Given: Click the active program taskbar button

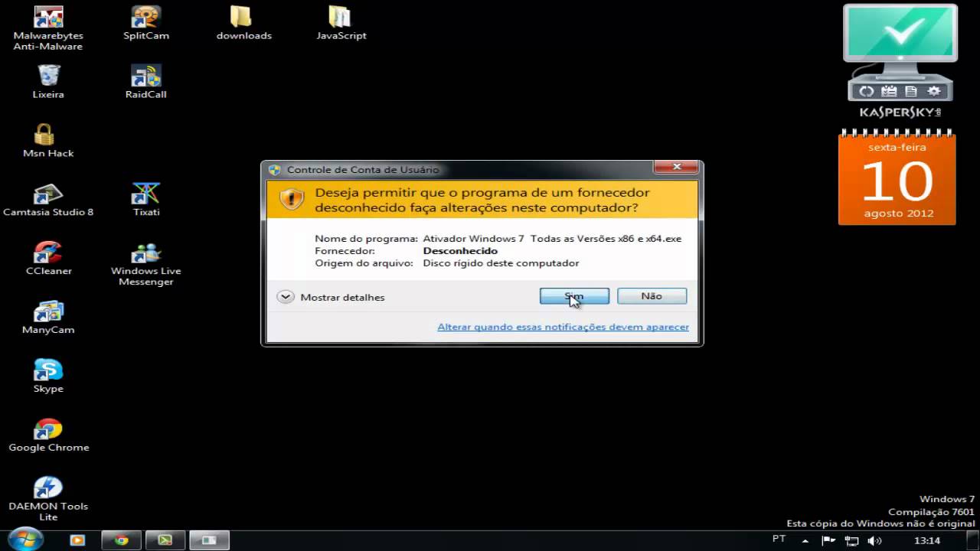Looking at the screenshot, I should (209, 540).
